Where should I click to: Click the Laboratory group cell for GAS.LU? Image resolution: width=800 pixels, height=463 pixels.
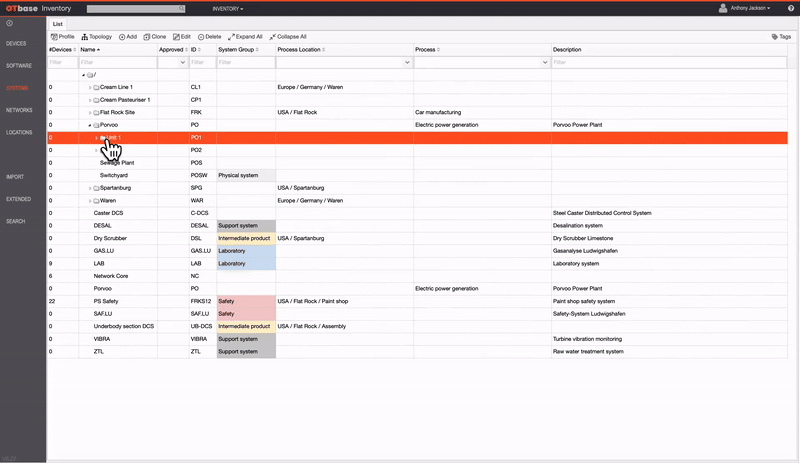point(246,251)
